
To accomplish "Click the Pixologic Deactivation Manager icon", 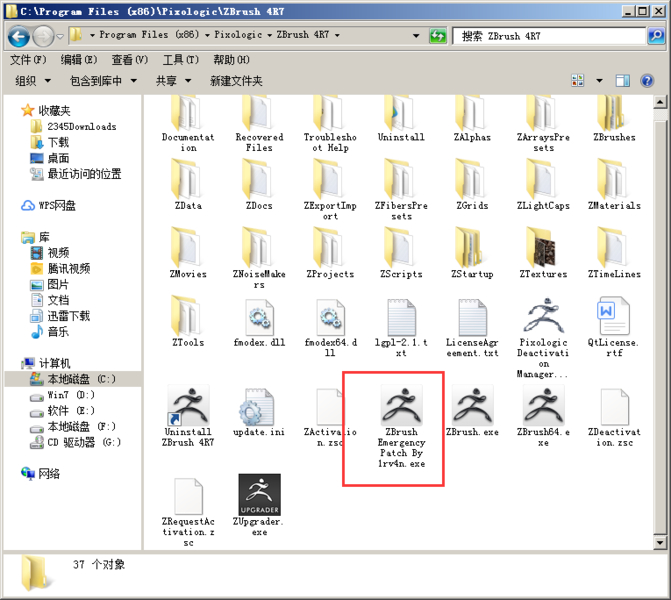I will (x=543, y=319).
